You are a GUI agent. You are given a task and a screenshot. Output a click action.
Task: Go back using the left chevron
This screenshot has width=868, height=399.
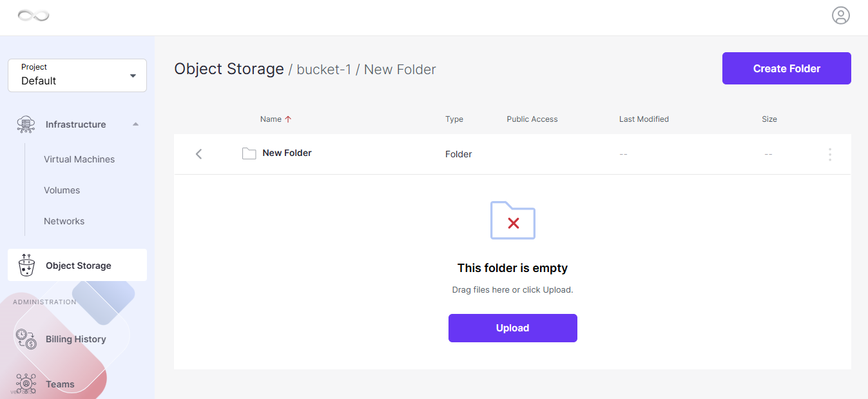198,154
